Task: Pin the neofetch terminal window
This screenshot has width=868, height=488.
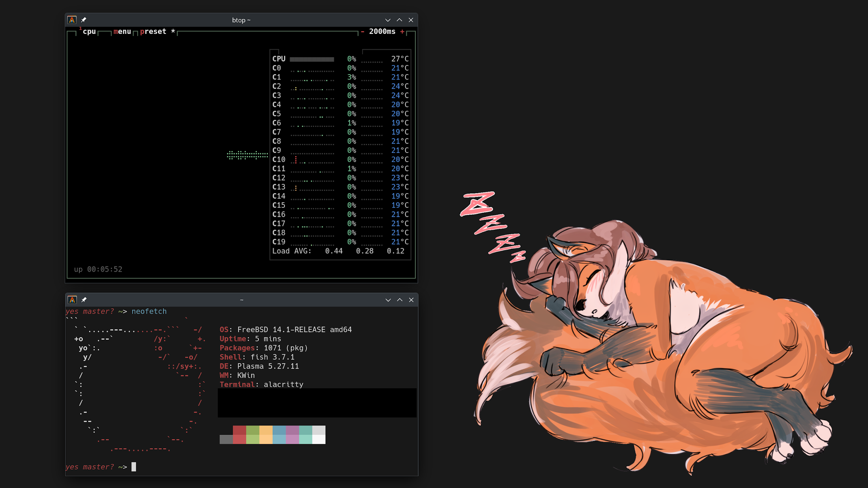Action: point(84,300)
